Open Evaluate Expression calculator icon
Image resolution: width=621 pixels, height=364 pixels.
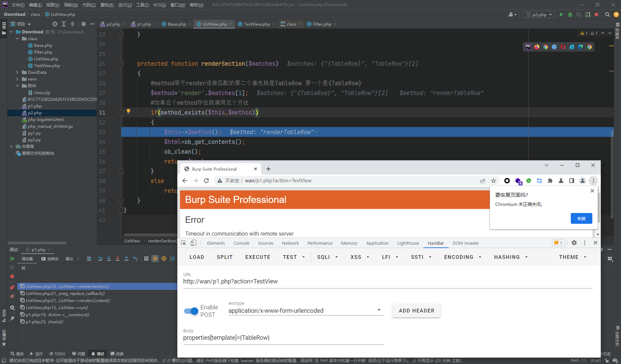pyautogui.click(x=146, y=259)
